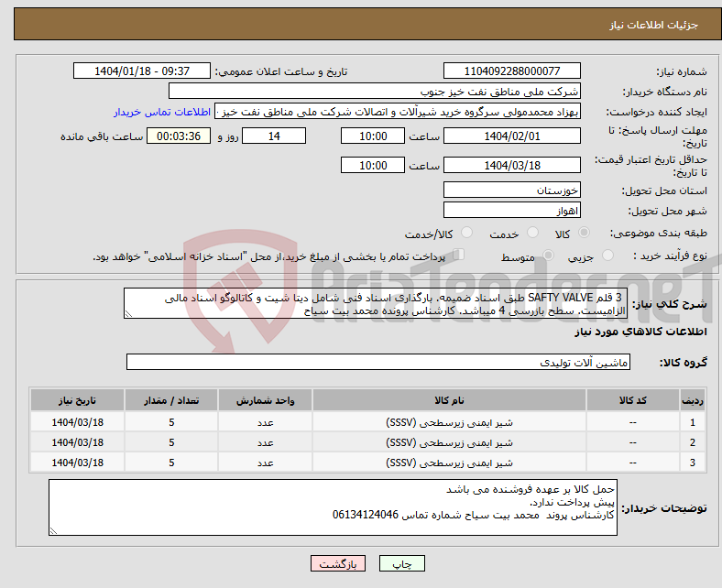Select the کالا radio button
The width and height of the screenshot is (722, 588).
587,234
